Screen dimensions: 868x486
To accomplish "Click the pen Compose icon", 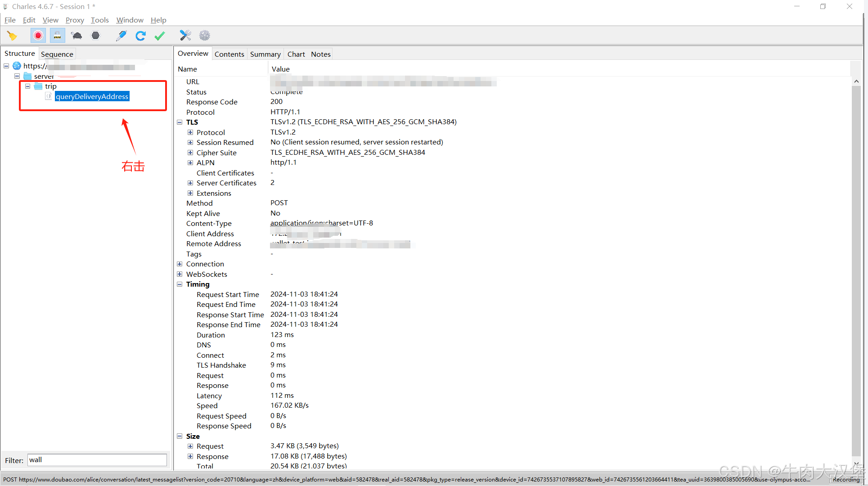I will pos(121,36).
